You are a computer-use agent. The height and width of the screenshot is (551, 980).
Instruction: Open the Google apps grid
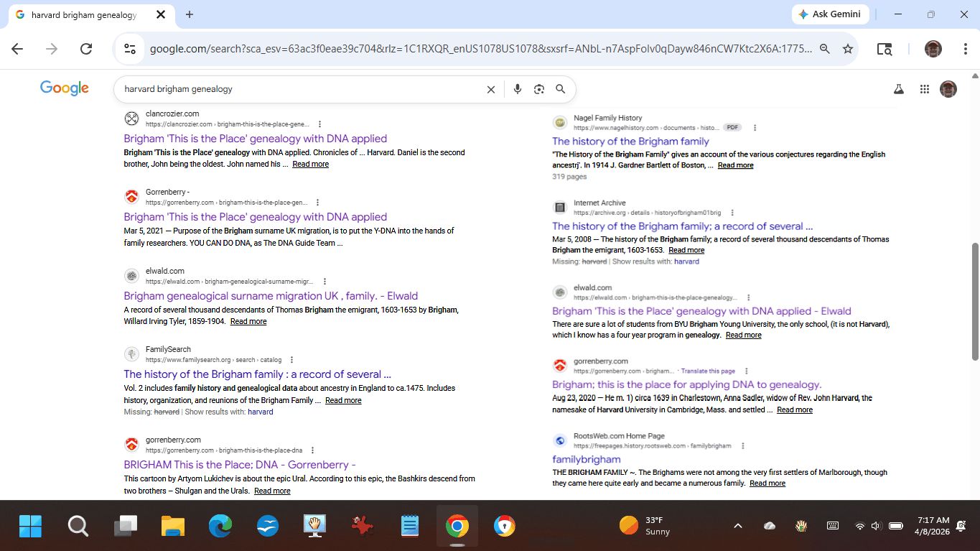tap(924, 89)
